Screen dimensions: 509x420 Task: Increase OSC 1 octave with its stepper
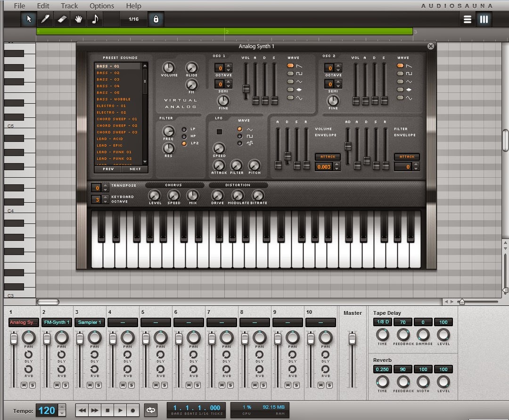[228, 66]
